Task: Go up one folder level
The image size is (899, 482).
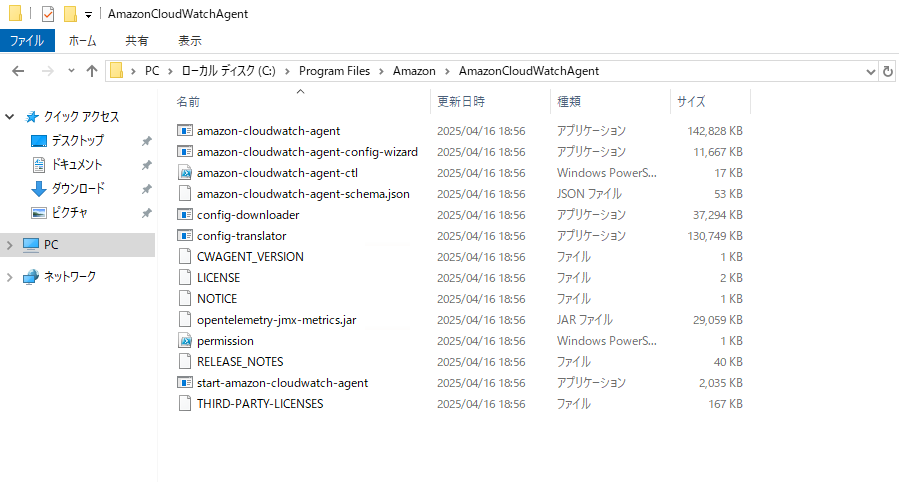Action: tap(92, 71)
